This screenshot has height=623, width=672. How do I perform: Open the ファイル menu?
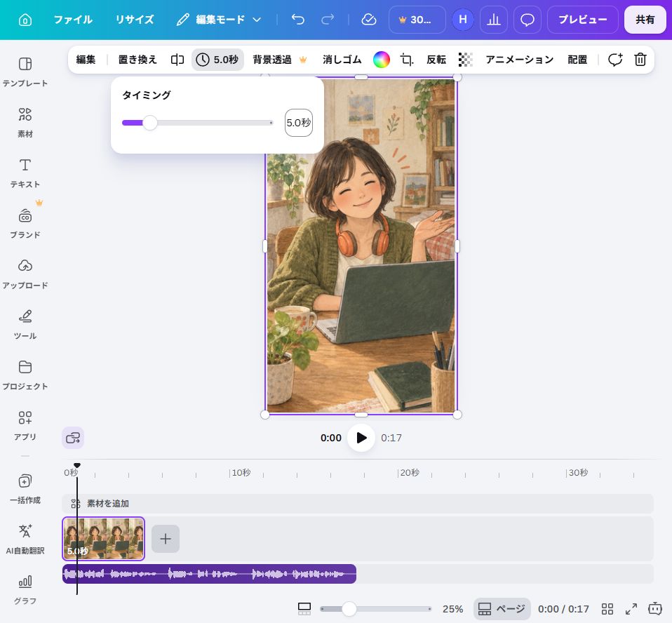(x=73, y=20)
